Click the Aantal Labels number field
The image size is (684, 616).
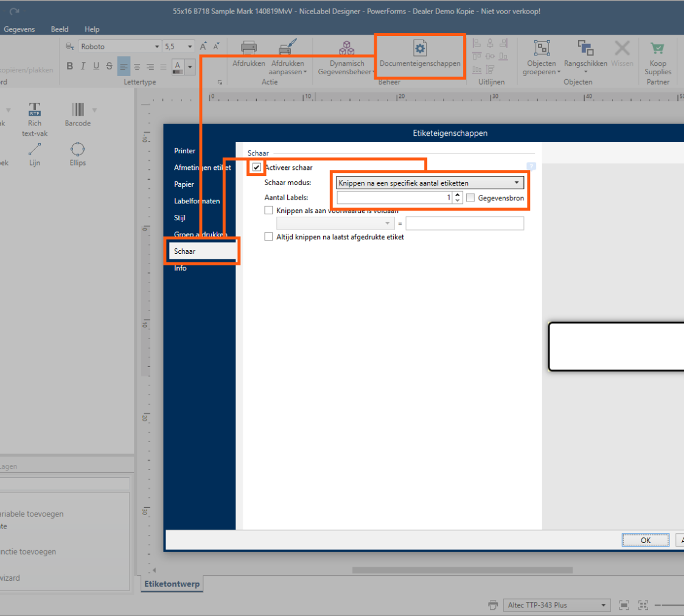[x=393, y=198]
